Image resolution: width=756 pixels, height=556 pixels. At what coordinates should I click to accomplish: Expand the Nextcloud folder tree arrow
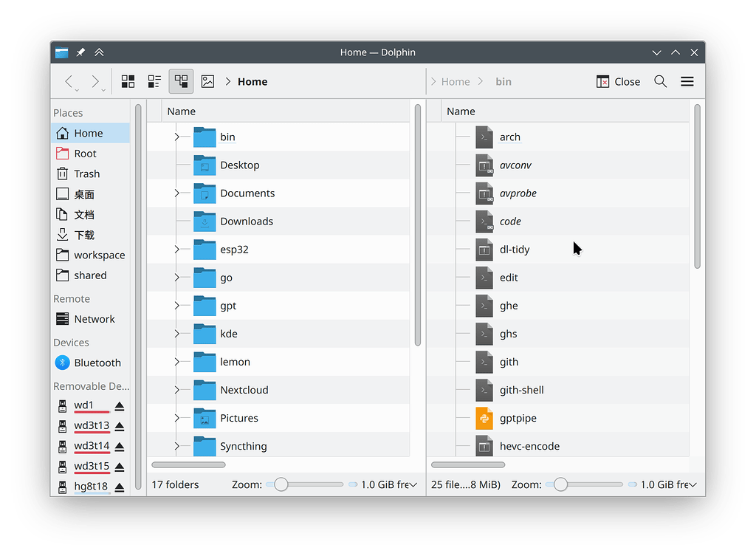coord(176,390)
